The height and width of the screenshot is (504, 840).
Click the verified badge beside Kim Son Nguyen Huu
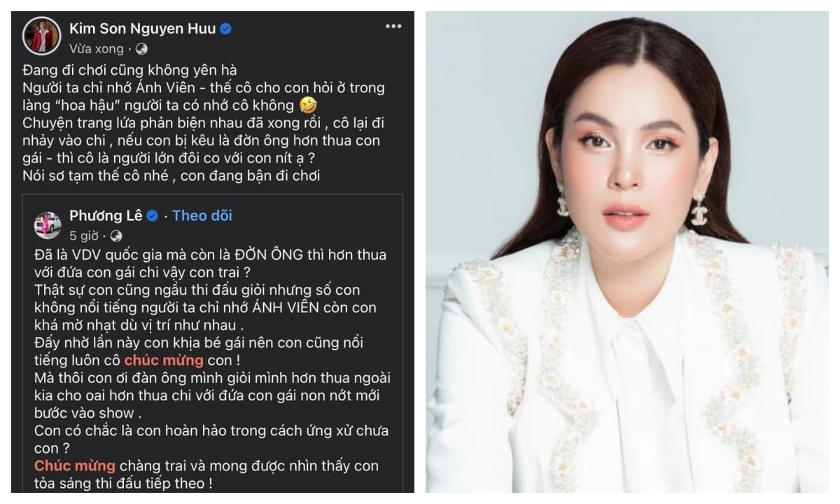(226, 29)
